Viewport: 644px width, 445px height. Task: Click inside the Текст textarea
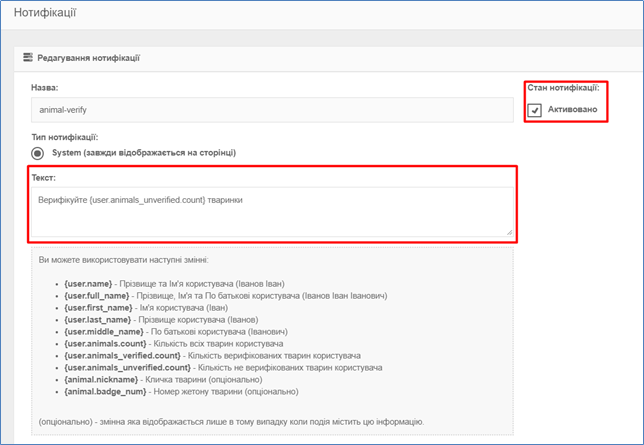(x=272, y=213)
